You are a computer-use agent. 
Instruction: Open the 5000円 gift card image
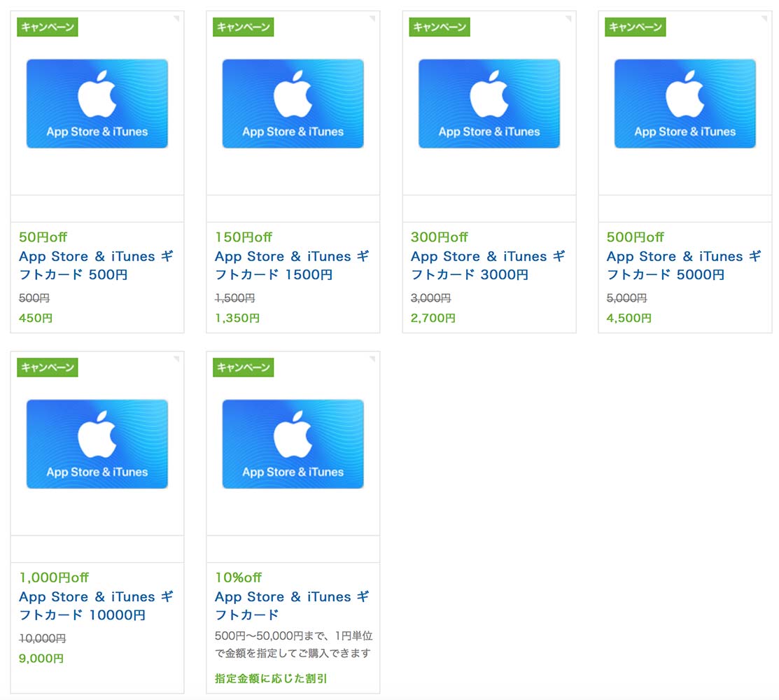(x=685, y=104)
